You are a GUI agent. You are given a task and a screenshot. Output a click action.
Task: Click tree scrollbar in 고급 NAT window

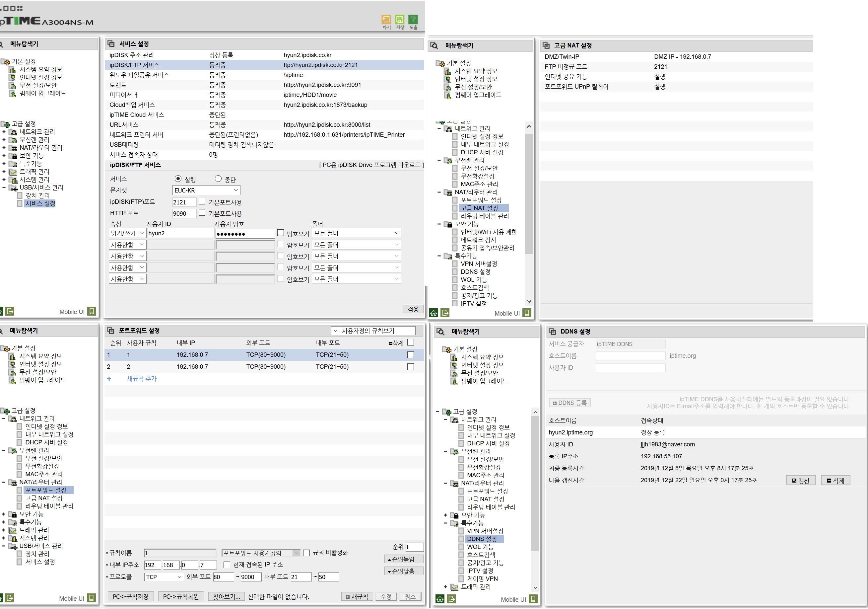coord(529,194)
